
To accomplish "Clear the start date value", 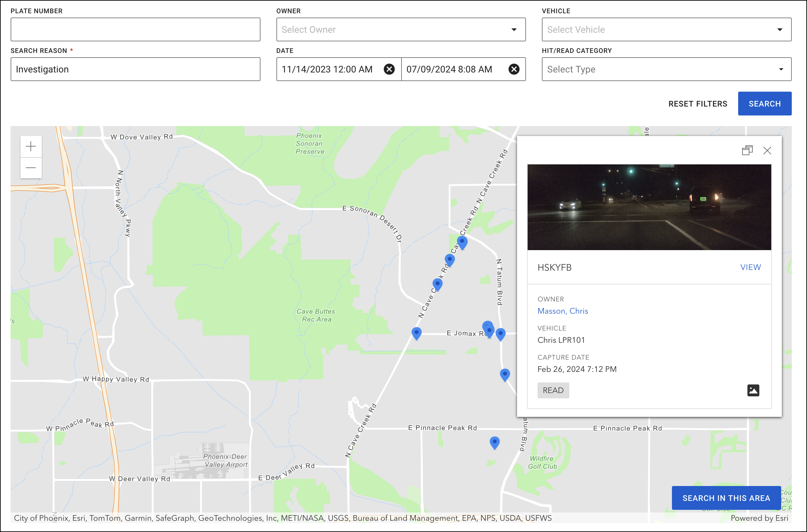I will coord(389,69).
